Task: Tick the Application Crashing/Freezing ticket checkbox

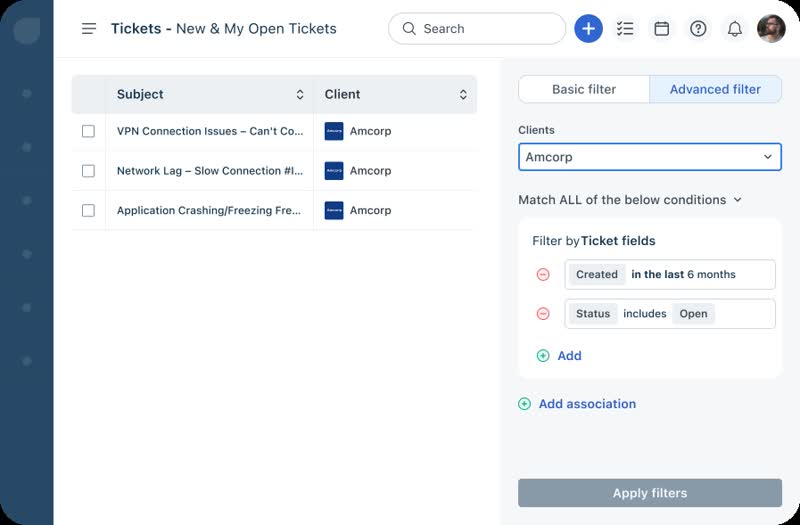Action: tap(88, 210)
